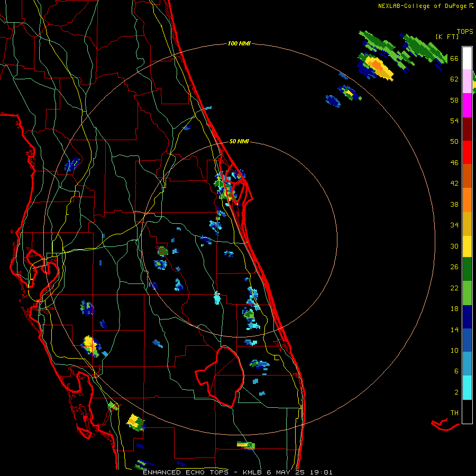Click the 6 value on the legend

456,371
